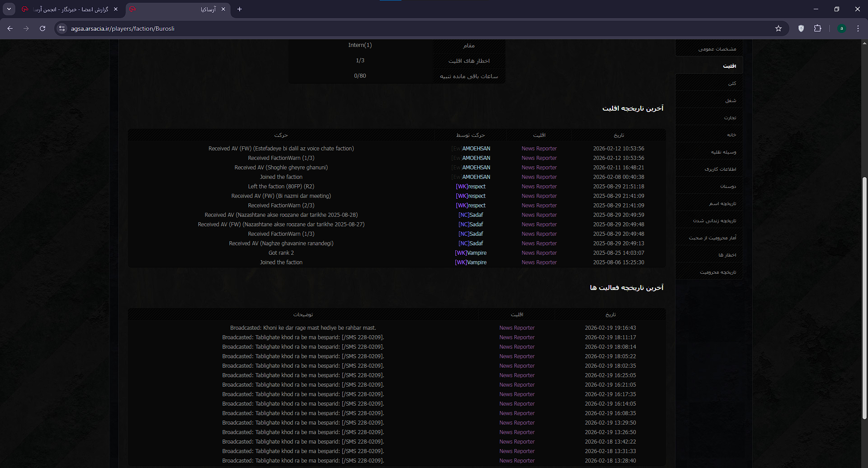View site information icon in address bar
The height and width of the screenshot is (468, 868).
(62, 28)
